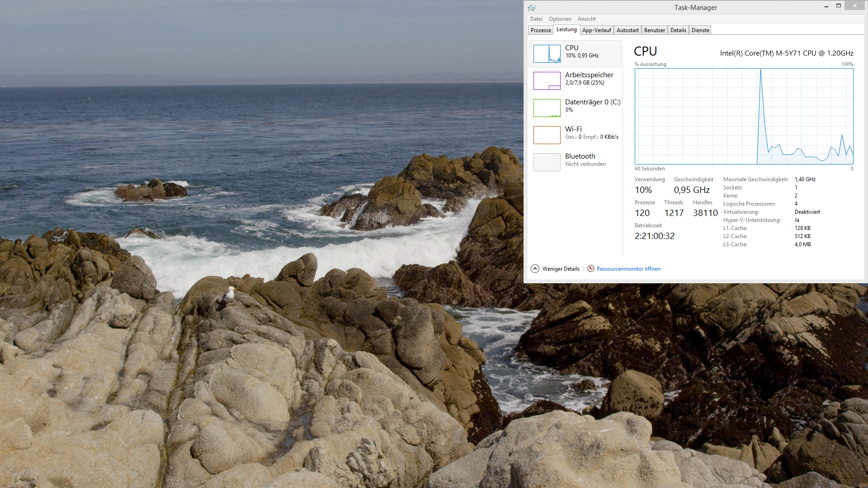
Task: Collapse view with Weniger Details arrow
Action: click(x=535, y=269)
